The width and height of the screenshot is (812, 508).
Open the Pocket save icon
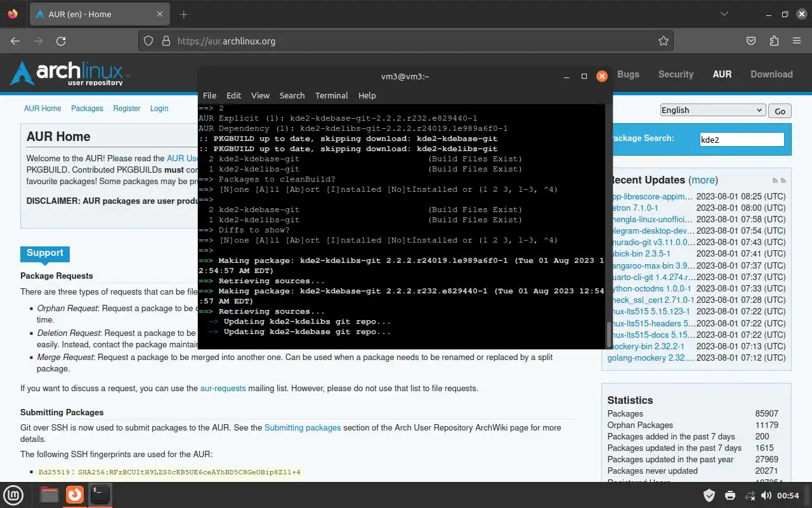click(x=751, y=41)
